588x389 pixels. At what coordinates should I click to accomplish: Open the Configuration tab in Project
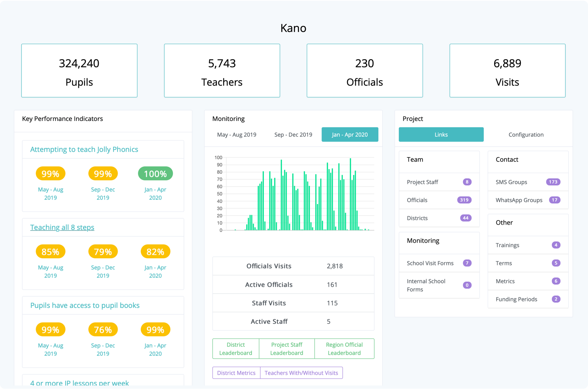click(526, 135)
